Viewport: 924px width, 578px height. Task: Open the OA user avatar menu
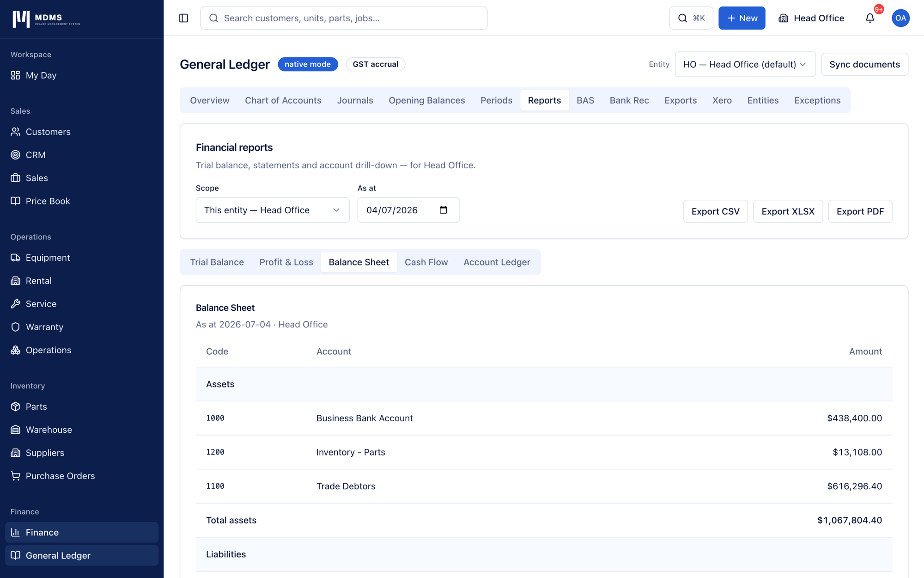point(900,18)
